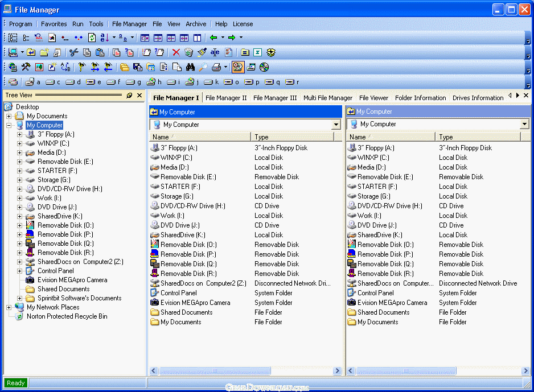Switch to the Folder Information tab
Image resolution: width=534 pixels, height=392 pixels.
(421, 98)
